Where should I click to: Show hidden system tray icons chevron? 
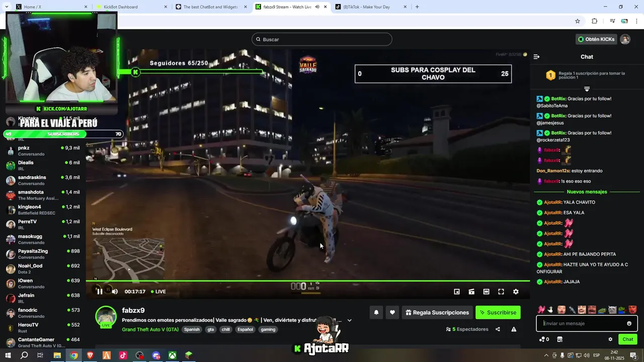pos(546,355)
